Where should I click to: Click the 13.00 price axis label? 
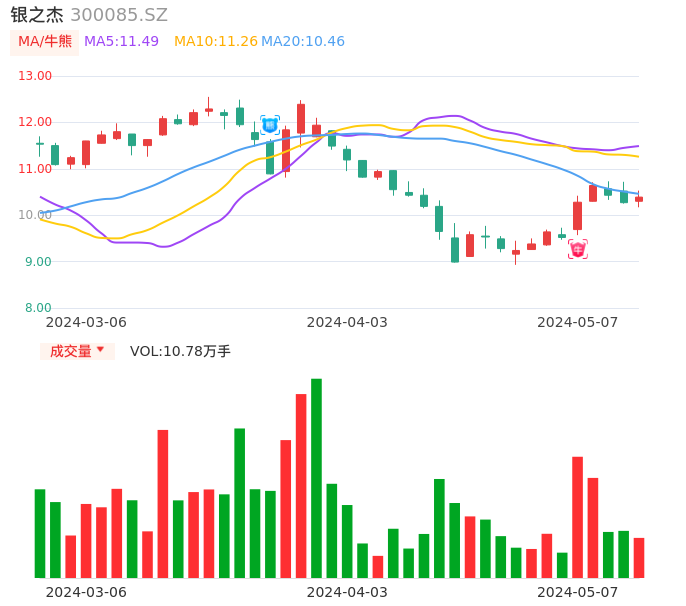36,76
